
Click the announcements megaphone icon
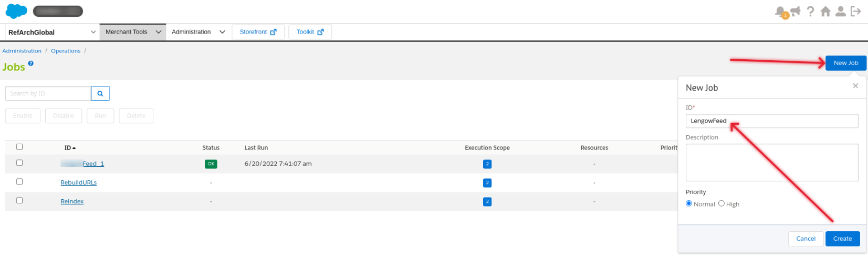(x=796, y=11)
